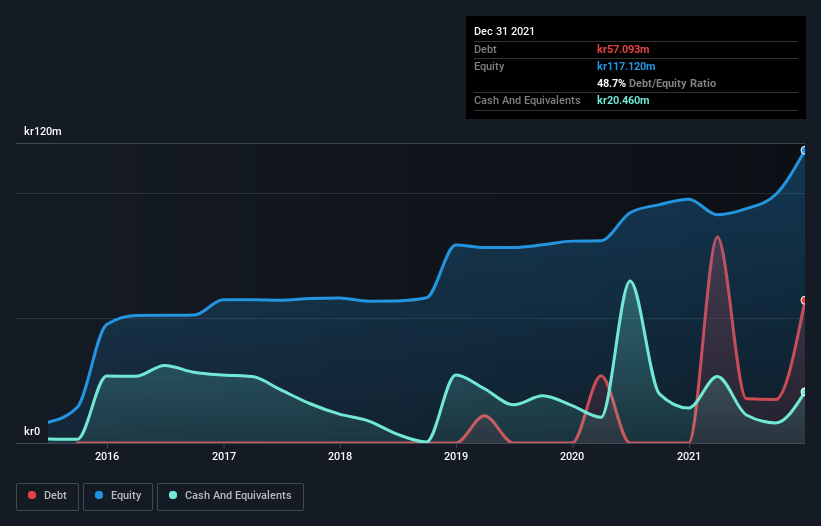Viewport: 821px width, 526px height.
Task: Click the Dec 31 2021 tooltip date
Action: (x=504, y=31)
